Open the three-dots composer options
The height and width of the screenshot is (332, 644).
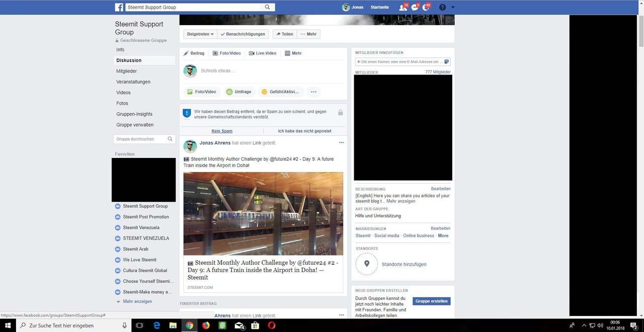pos(313,92)
